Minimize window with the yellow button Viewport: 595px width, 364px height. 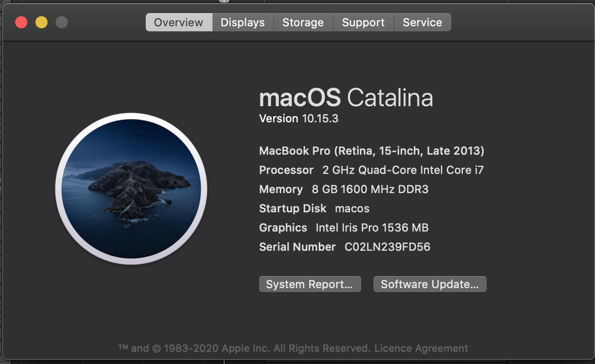click(x=41, y=22)
